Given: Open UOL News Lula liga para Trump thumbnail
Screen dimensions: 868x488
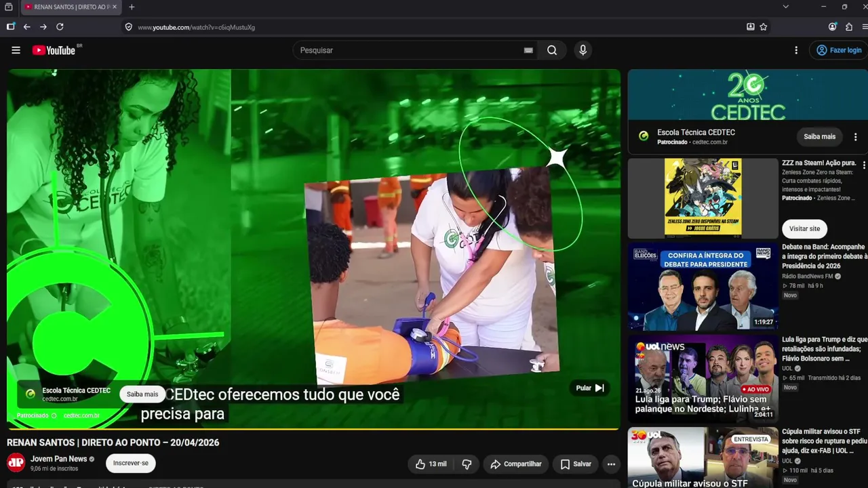Looking at the screenshot, I should (703, 379).
